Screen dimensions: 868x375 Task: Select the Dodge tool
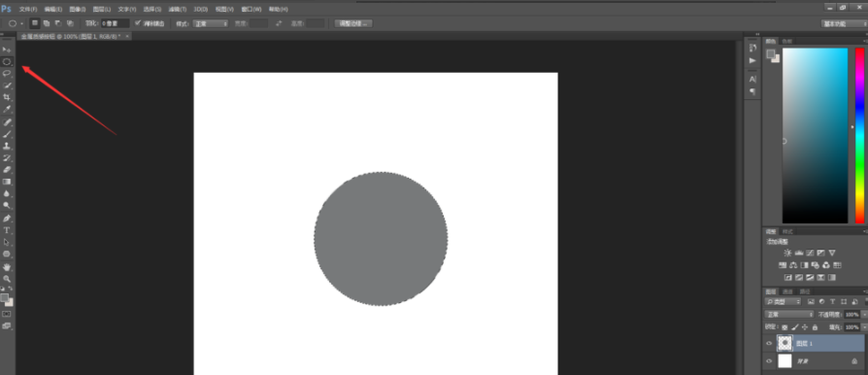pyautogui.click(x=7, y=206)
